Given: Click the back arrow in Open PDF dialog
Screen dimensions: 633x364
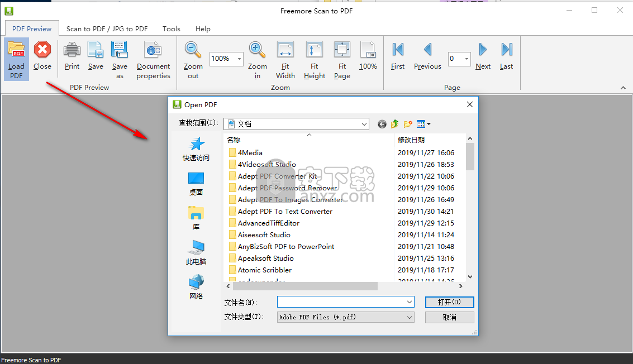Looking at the screenshot, I should (x=382, y=124).
